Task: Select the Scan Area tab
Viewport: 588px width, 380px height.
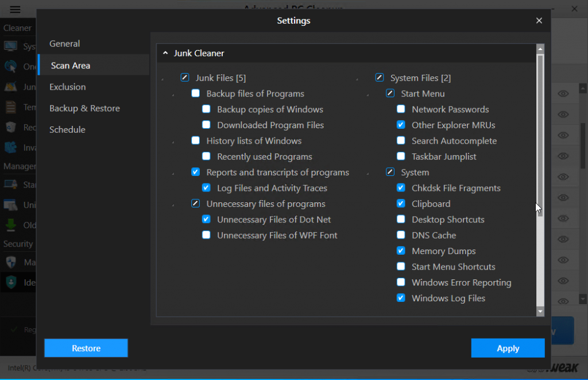Action: [x=94, y=66]
